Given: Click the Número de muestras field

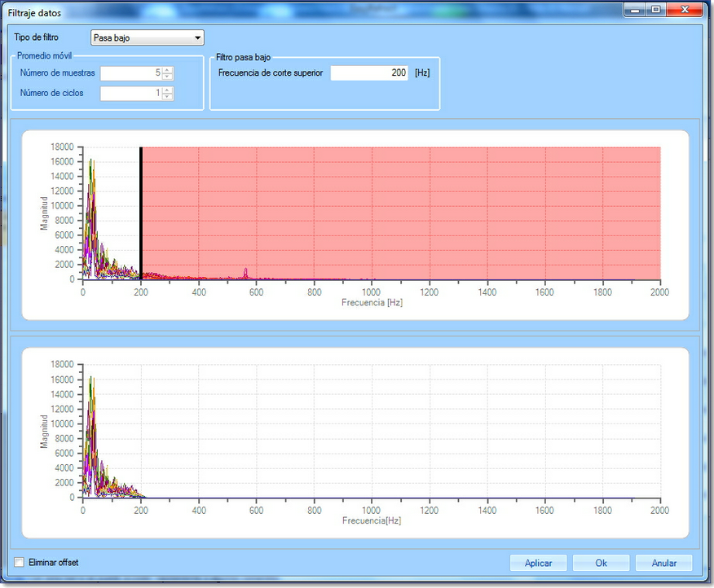Looking at the screenshot, I should [x=131, y=72].
